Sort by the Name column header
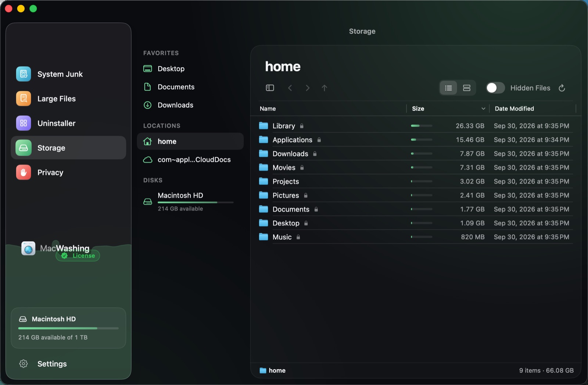This screenshot has width=588, height=385. 268,108
